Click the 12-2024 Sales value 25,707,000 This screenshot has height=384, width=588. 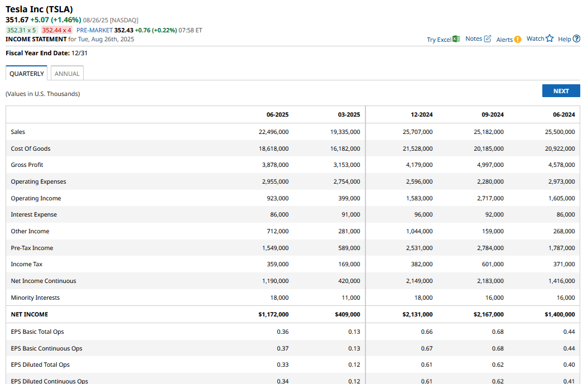pos(418,132)
